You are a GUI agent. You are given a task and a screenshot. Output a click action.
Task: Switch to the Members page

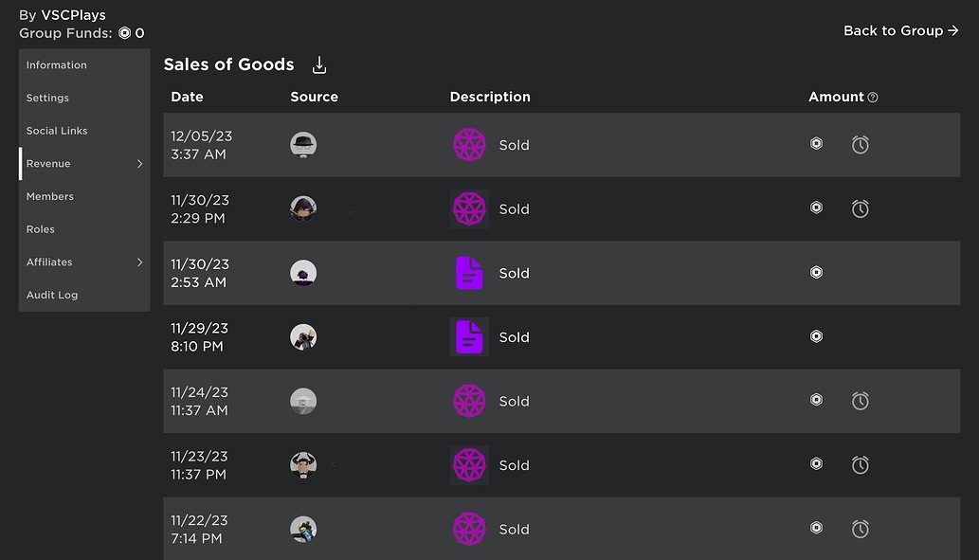(49, 196)
